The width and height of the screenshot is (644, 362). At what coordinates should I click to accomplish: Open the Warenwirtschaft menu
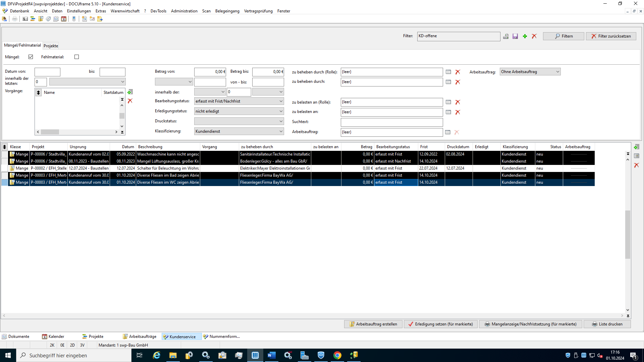pos(125,11)
